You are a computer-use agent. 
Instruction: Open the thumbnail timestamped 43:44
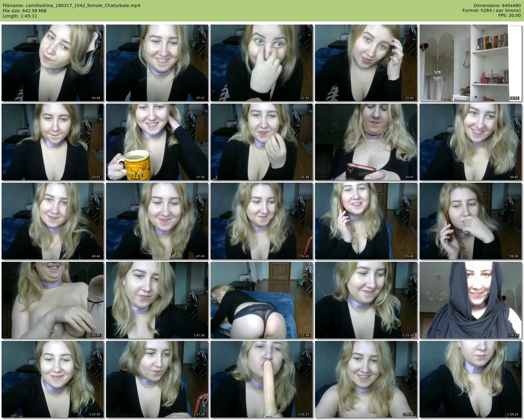[x=53, y=221]
